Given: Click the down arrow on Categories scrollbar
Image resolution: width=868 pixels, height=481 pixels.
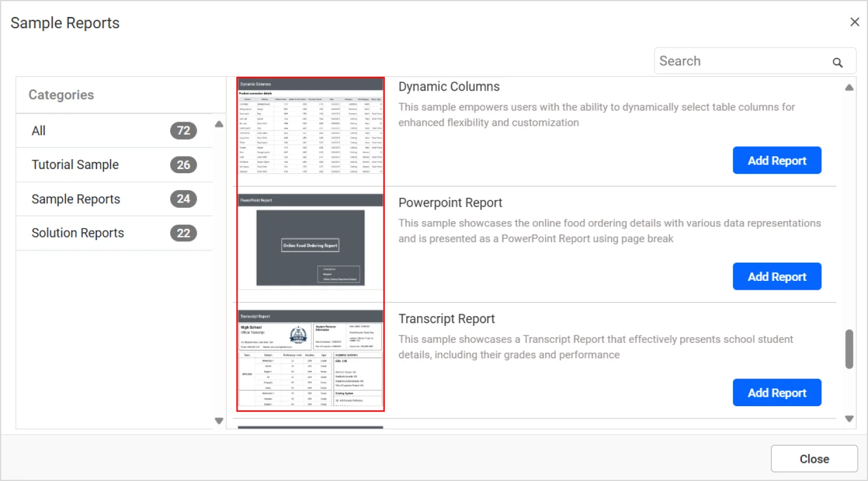Looking at the screenshot, I should (219, 420).
